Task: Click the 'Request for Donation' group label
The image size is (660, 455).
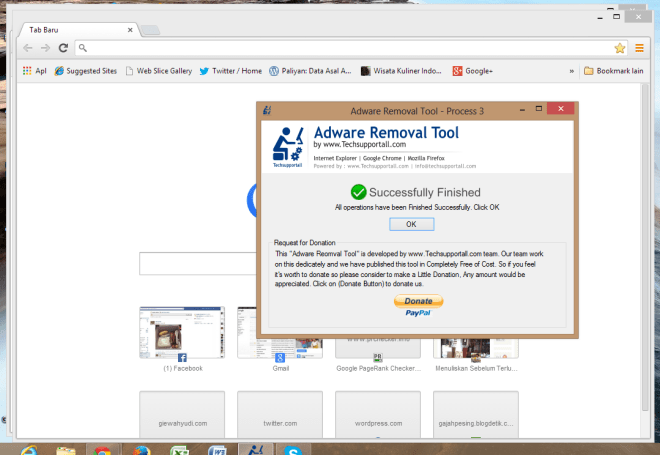Action: [304, 242]
